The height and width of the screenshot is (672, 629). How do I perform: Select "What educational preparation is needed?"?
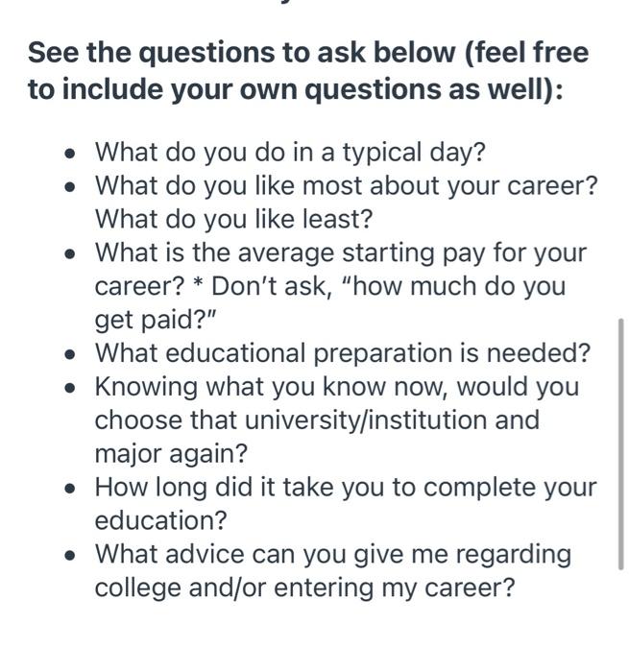(x=343, y=352)
